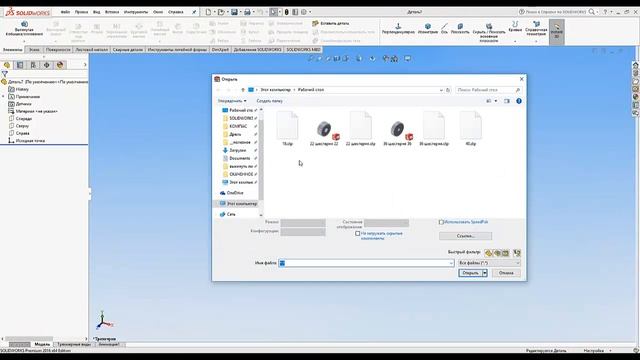Click the Curves tool in ribbon
The image size is (640, 360).
pyautogui.click(x=515, y=27)
